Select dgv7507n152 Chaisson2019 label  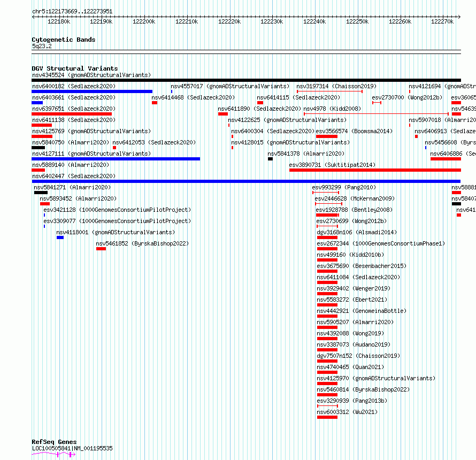click(x=358, y=356)
